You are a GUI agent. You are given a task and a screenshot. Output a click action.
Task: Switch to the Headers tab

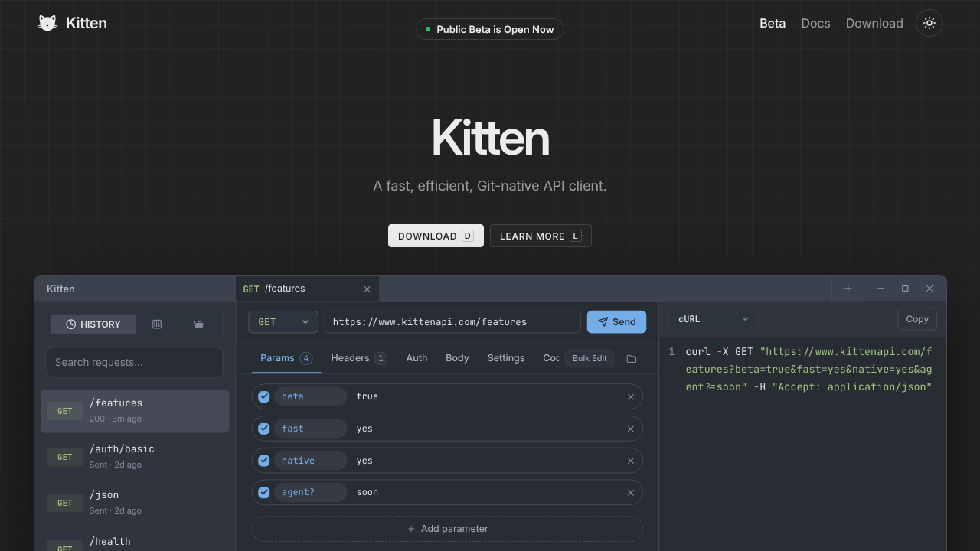click(x=358, y=358)
